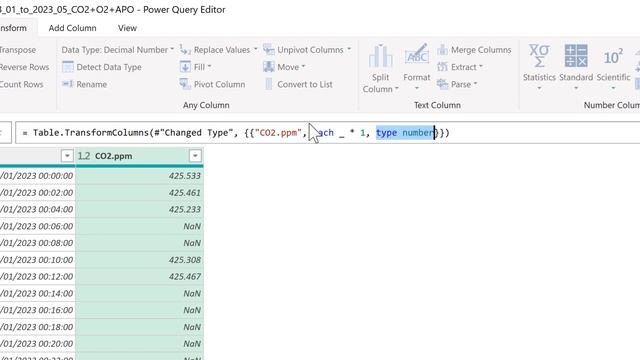Expand the Split Column dropdown arrow

coord(396,89)
